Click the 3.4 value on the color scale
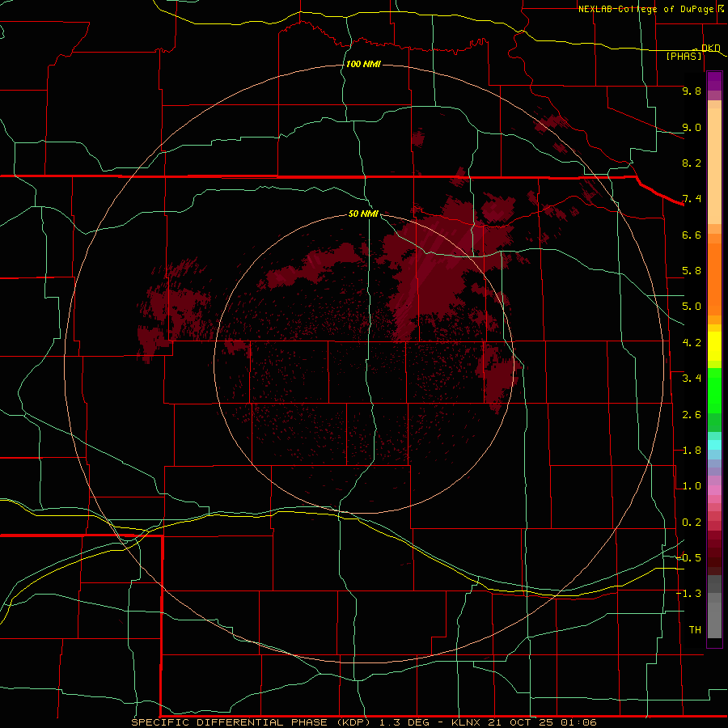Screen dimensions: 728x728 pyautogui.click(x=692, y=379)
